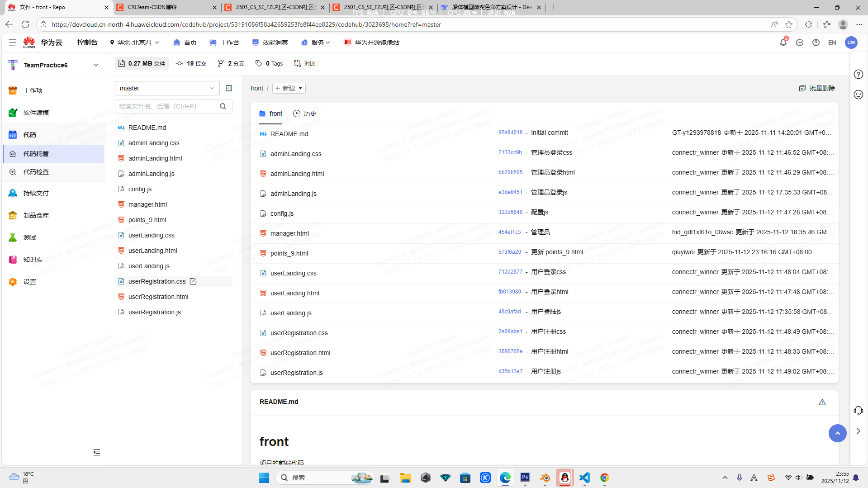This screenshot has width=868, height=488.
Task: Bookmark this page with the star icon
Action: pos(789,24)
